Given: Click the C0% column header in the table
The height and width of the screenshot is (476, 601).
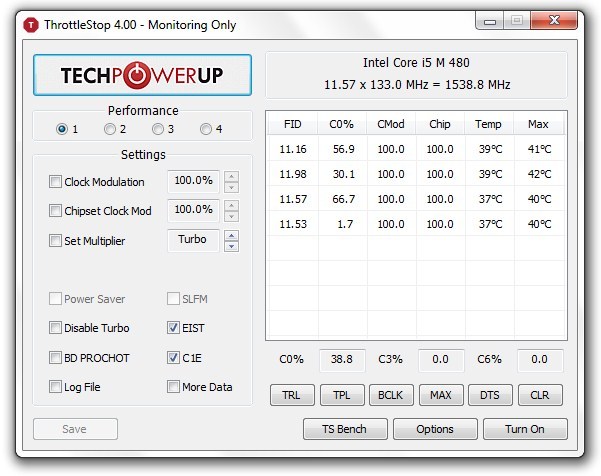Looking at the screenshot, I should click(342, 124).
